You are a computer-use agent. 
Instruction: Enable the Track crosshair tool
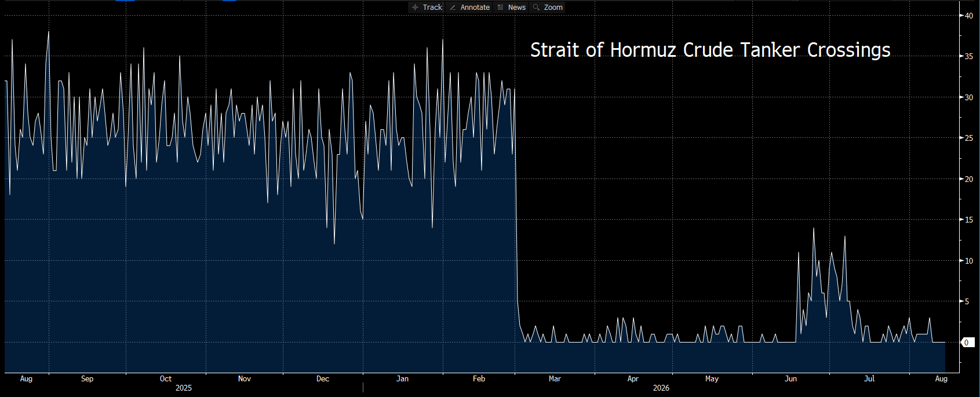coord(427,8)
